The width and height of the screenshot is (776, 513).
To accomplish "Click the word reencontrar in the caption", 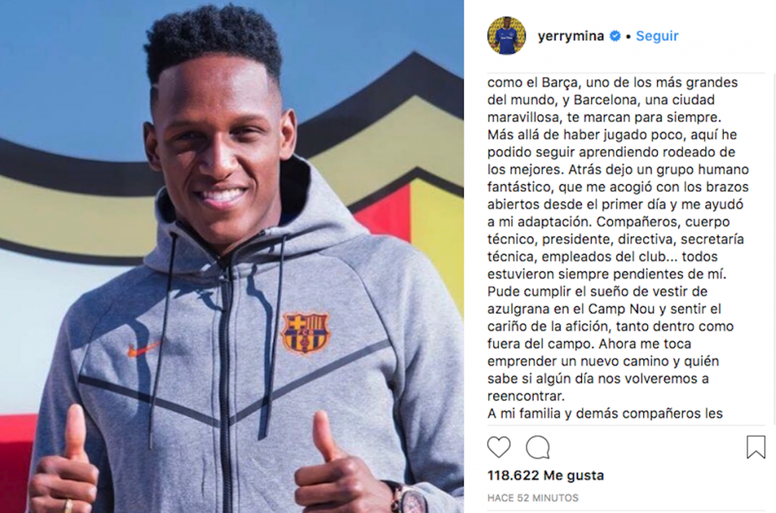I will (526, 396).
